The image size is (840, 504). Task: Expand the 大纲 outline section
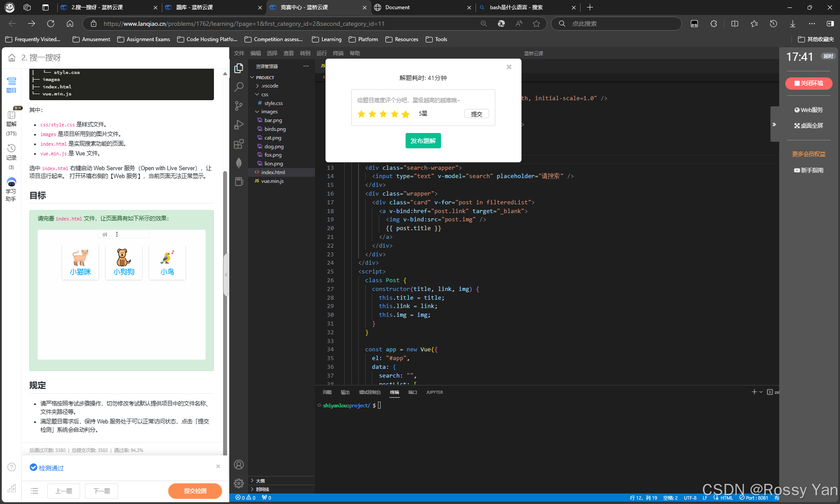coord(260,481)
